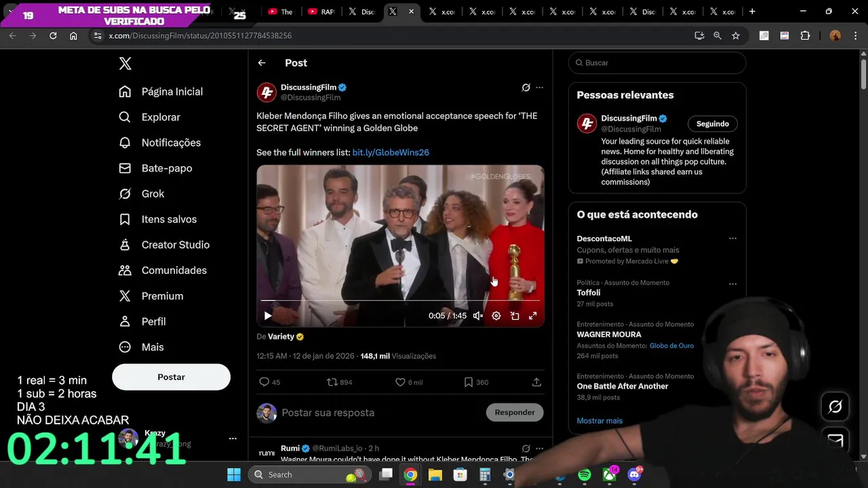
Task: Open Creator Studio
Action: click(x=164, y=245)
